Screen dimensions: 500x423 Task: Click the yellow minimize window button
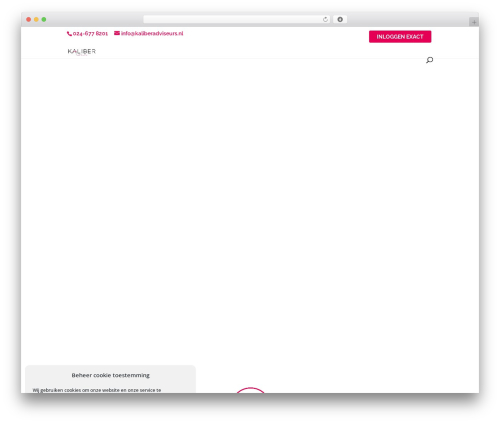pyautogui.click(x=36, y=20)
